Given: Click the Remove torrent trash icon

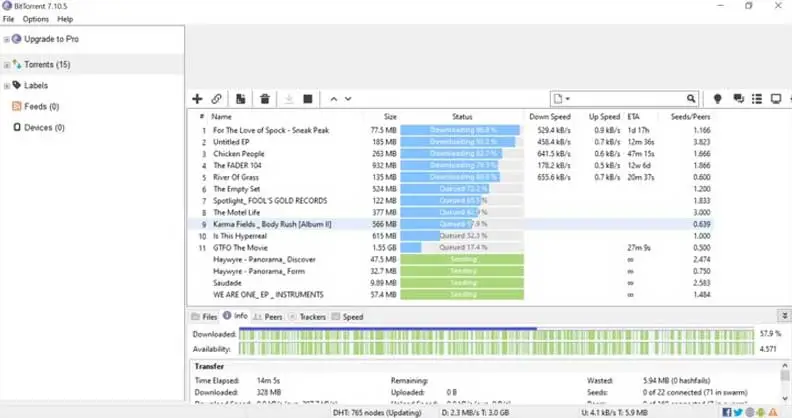Looking at the screenshot, I should tap(265, 99).
